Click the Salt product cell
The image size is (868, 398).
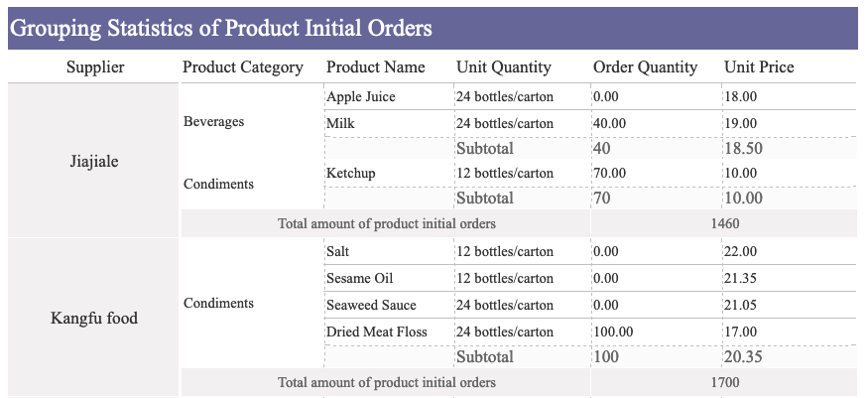(389, 251)
